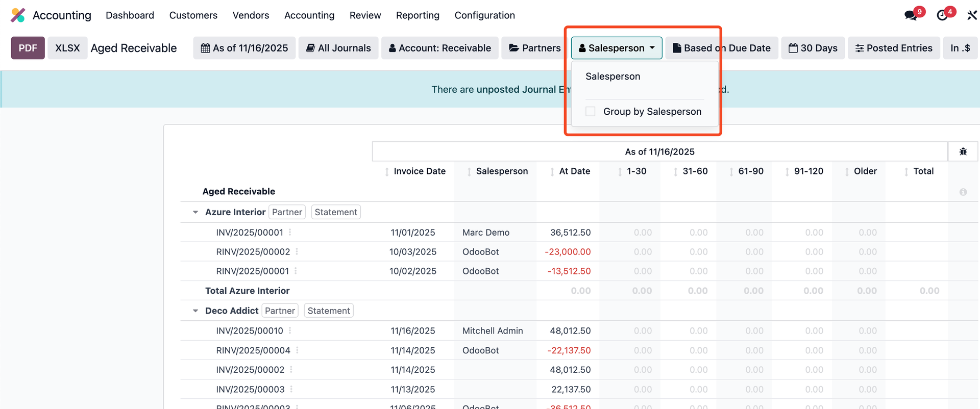
Task: Click the Salesperson search field in dropdown
Action: tap(645, 76)
